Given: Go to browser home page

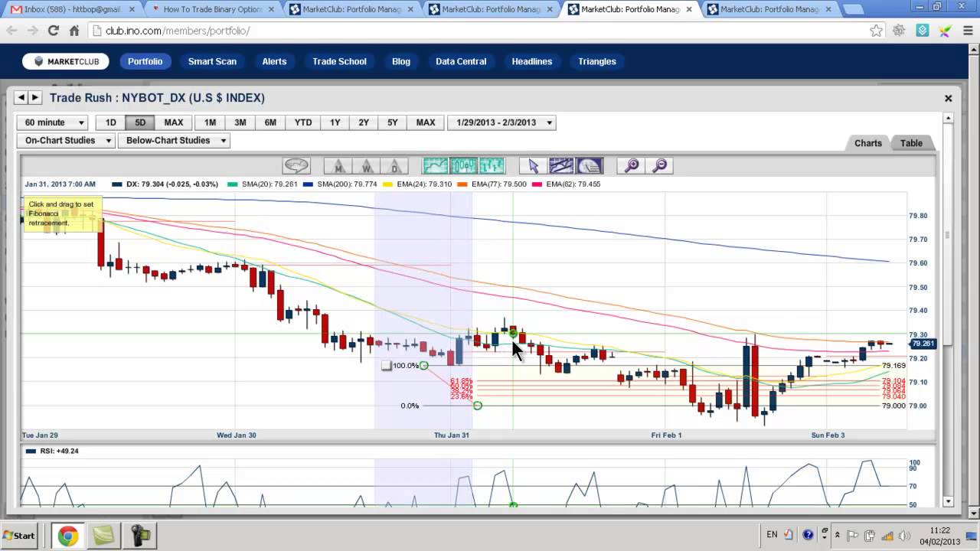Looking at the screenshot, I should pos(73,31).
